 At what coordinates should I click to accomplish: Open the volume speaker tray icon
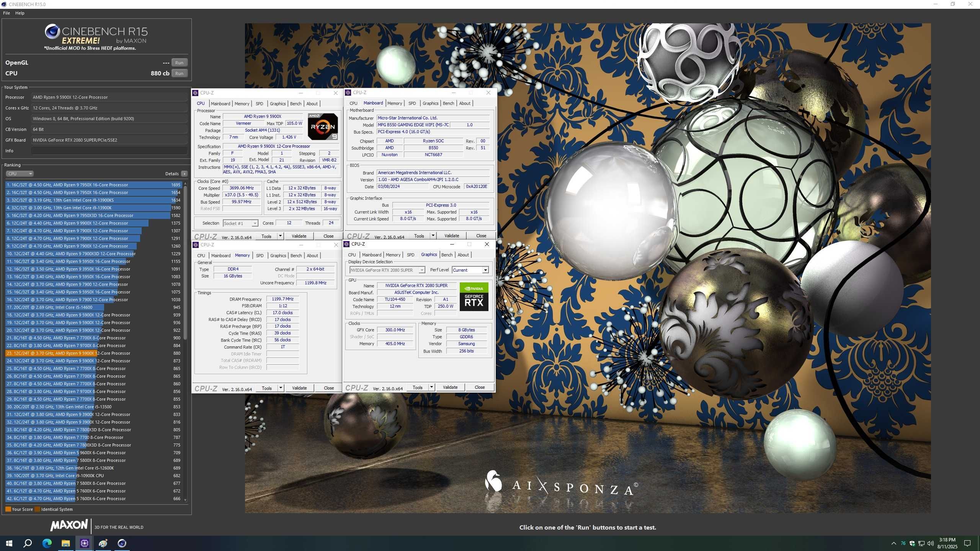point(931,543)
